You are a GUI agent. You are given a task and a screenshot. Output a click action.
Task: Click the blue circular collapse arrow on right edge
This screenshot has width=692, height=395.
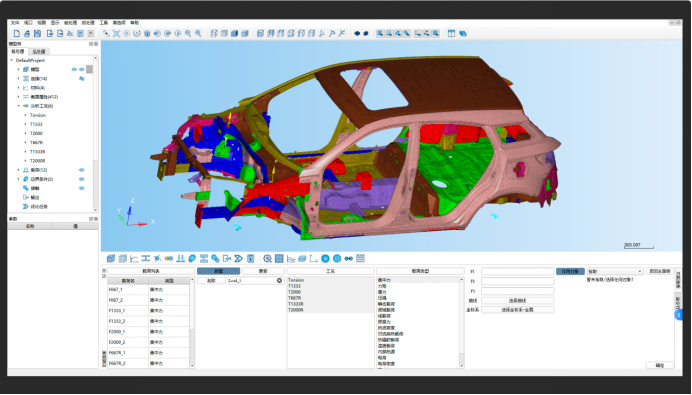pos(679,315)
